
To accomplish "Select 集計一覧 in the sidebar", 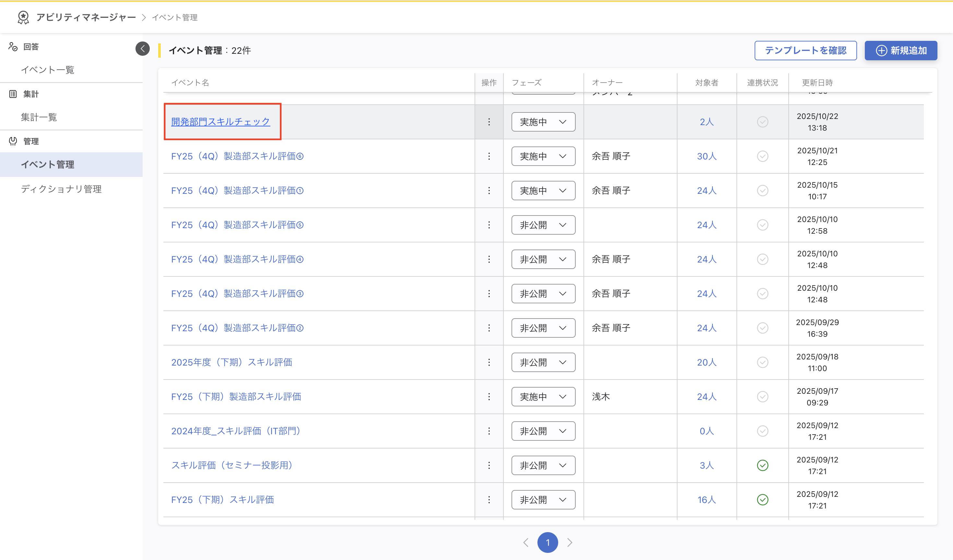I will click(x=39, y=117).
